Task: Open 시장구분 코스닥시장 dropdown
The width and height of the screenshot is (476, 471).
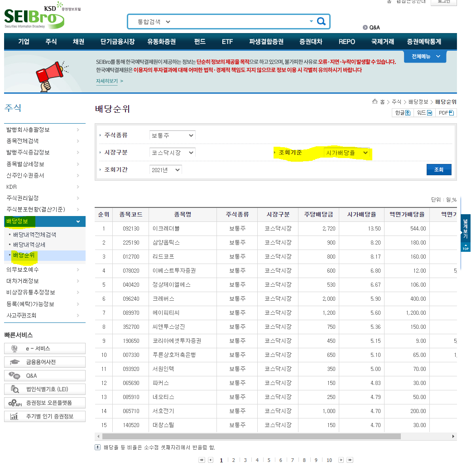Action: [x=173, y=153]
